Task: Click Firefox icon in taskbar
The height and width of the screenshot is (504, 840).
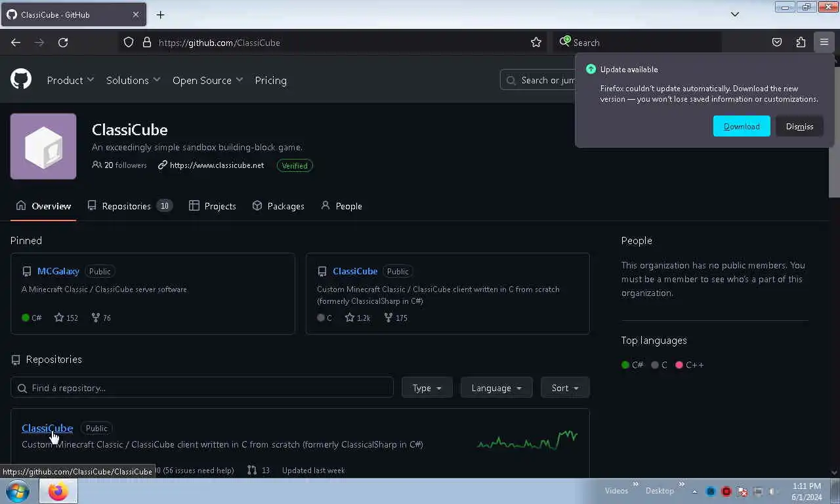Action: pos(58,491)
